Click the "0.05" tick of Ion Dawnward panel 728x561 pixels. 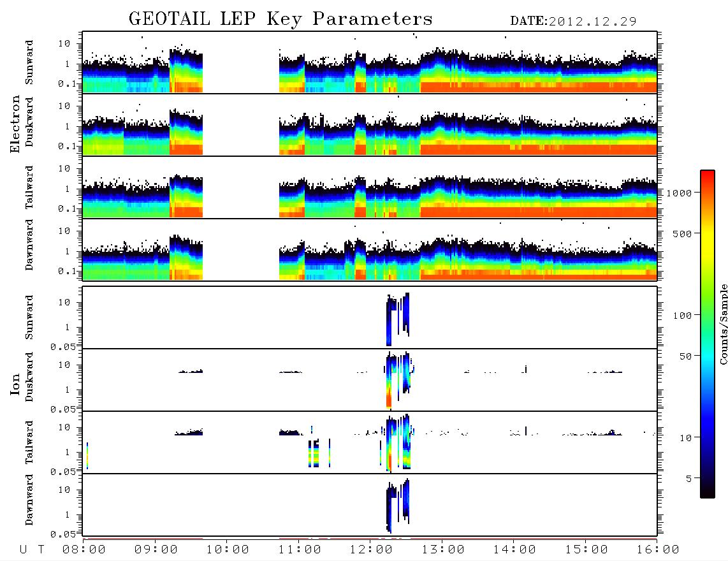[x=62, y=534]
